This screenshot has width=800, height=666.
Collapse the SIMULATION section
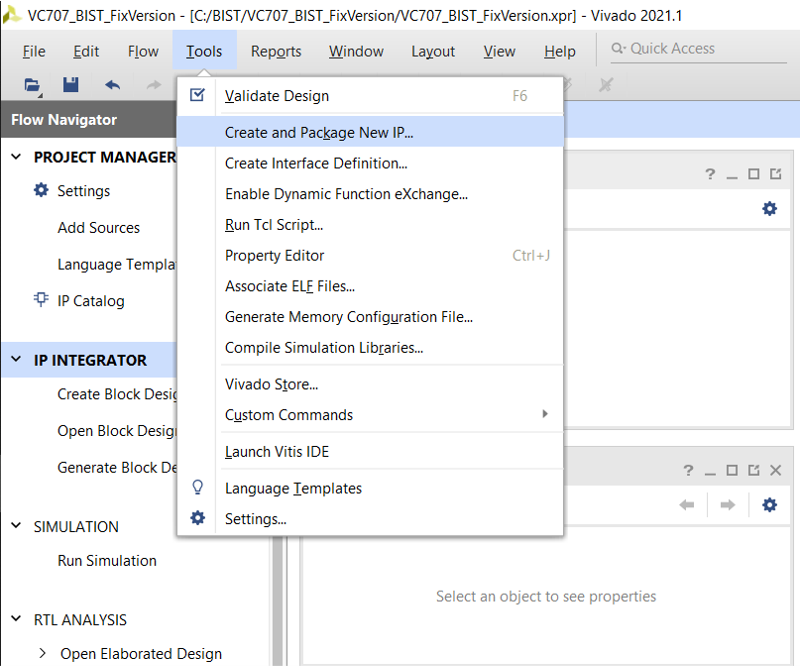[x=16, y=525]
